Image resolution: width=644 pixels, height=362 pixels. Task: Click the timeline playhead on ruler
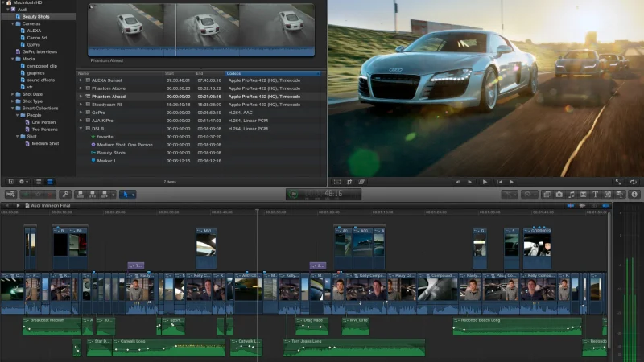[257, 211]
